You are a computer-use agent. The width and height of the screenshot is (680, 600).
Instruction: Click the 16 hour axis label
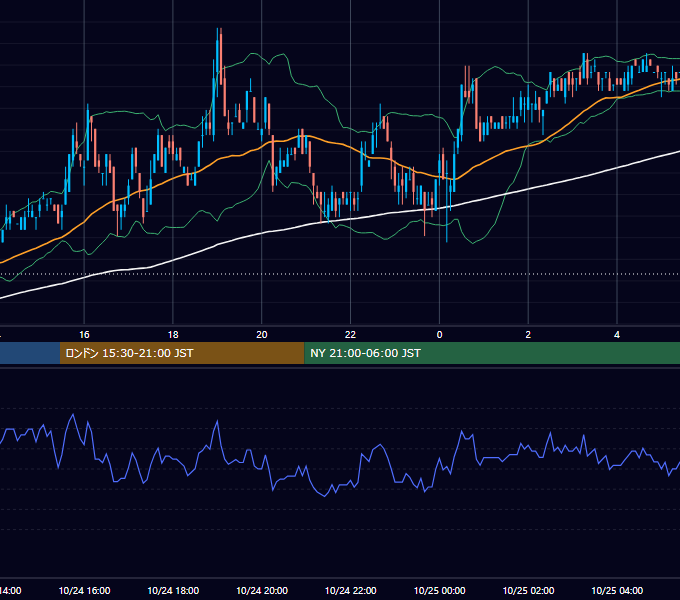tap(84, 335)
